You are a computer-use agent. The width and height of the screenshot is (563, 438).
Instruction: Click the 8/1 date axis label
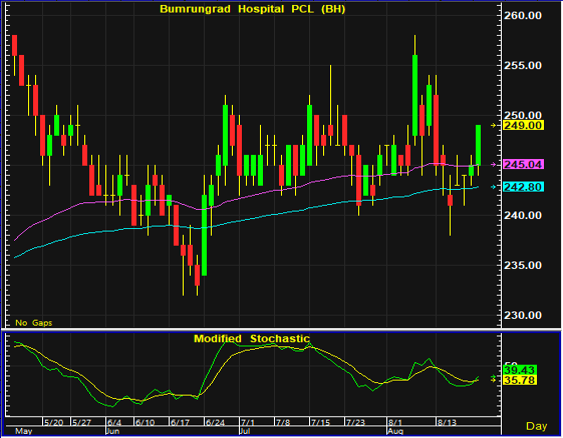(x=395, y=422)
